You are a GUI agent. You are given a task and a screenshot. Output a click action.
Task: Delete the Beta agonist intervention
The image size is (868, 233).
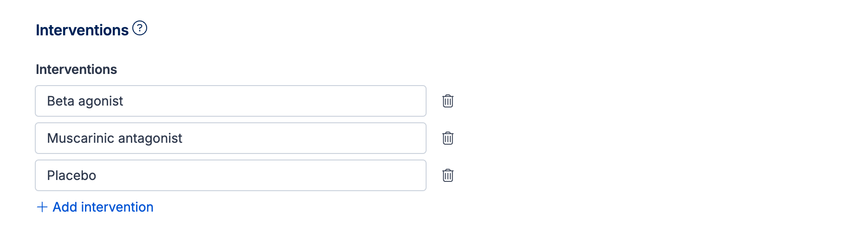(x=447, y=101)
